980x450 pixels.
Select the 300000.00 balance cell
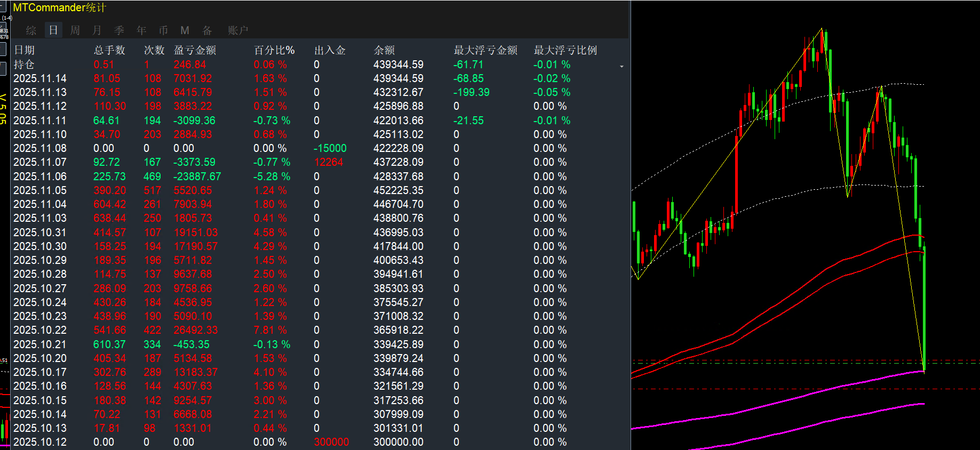point(399,442)
